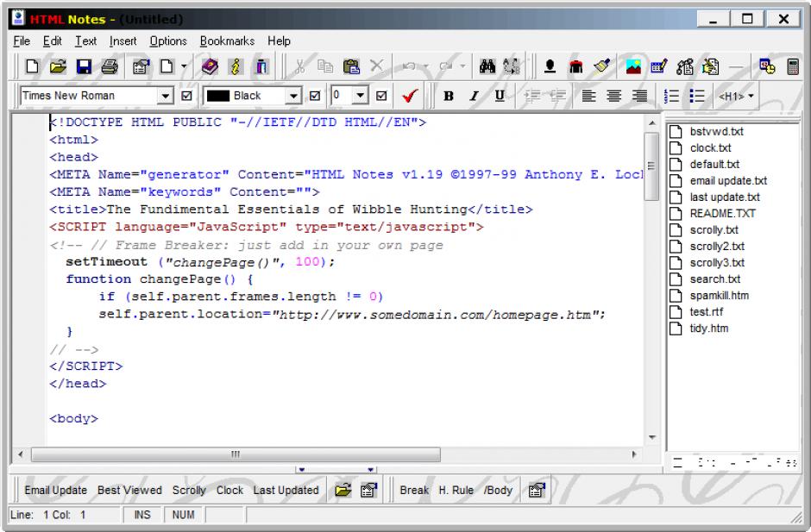Open the arrow next to the new-page icon
The height and width of the screenshot is (532, 811).
point(184,66)
